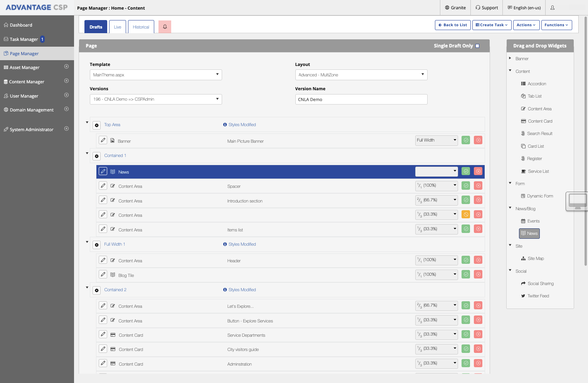Screen dimensions: 588x383
Task: Toggle green active status on Banner row
Action: click(x=466, y=140)
